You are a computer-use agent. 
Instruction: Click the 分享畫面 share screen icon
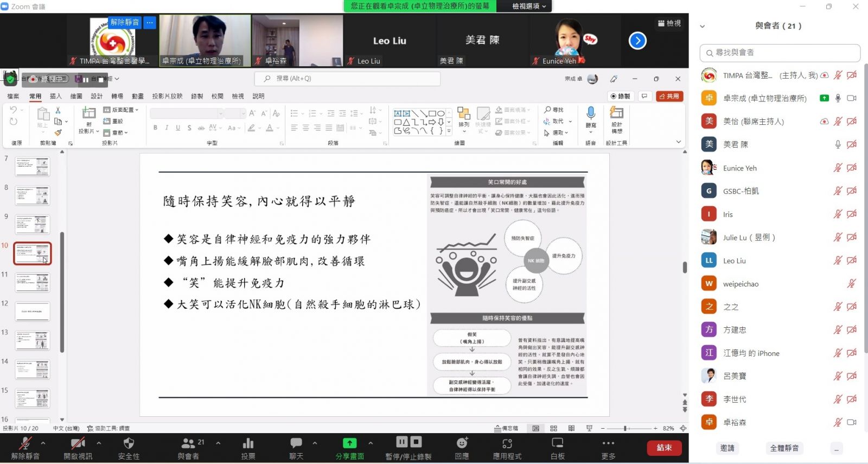coord(349,443)
